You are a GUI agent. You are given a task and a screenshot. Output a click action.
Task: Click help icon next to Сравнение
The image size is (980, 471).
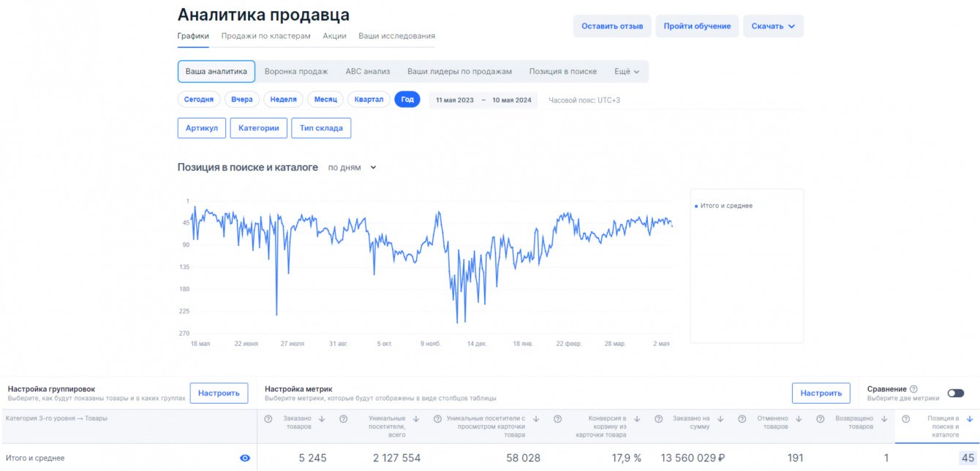pos(913,389)
